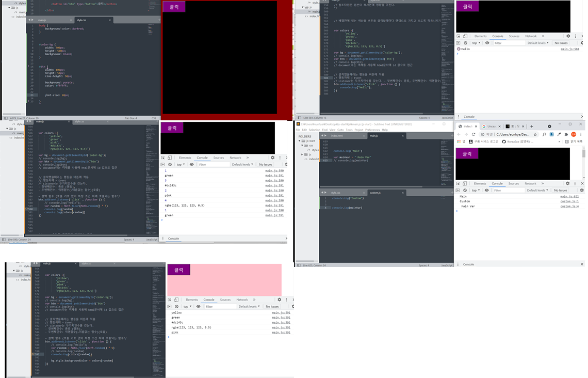This screenshot has height=378, width=588.
Task: Show console sidebar in Main Var DevTools
Action: (x=458, y=191)
